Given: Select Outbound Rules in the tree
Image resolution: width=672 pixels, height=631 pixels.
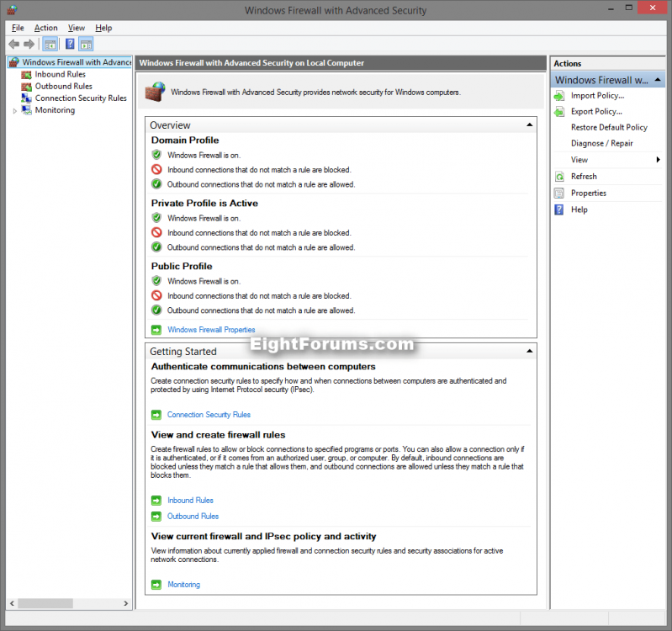Looking at the screenshot, I should 63,86.
